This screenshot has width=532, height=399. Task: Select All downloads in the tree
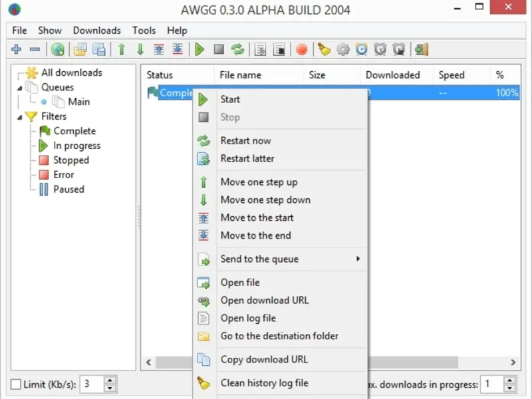click(x=72, y=72)
